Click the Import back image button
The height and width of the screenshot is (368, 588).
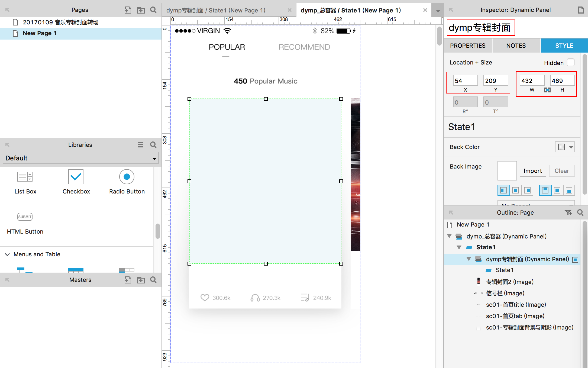click(x=532, y=171)
